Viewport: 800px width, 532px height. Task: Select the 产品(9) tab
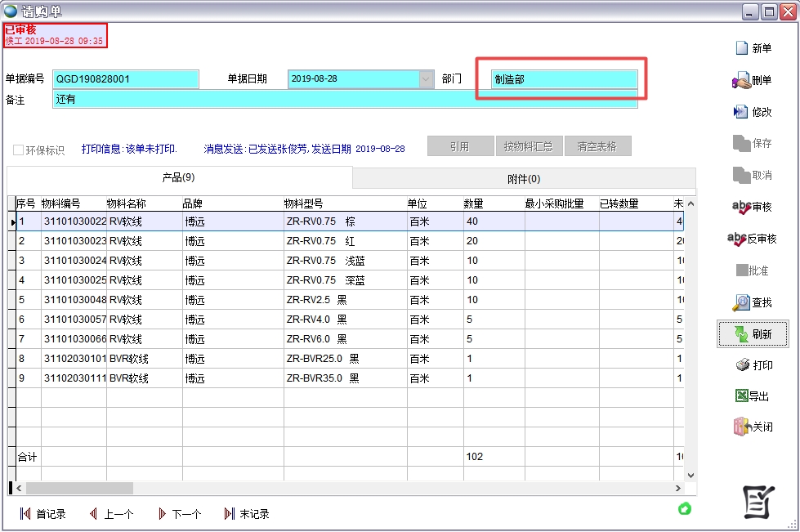[x=178, y=177]
